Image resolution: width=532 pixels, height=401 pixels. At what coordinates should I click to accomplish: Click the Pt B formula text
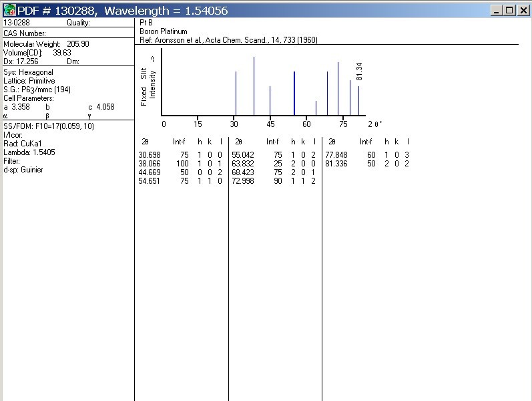(x=146, y=23)
